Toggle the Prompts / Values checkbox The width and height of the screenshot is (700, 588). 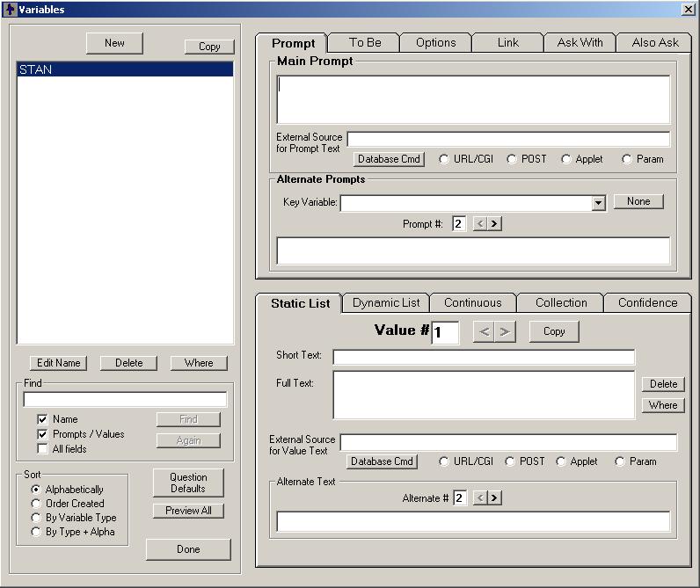pos(42,434)
